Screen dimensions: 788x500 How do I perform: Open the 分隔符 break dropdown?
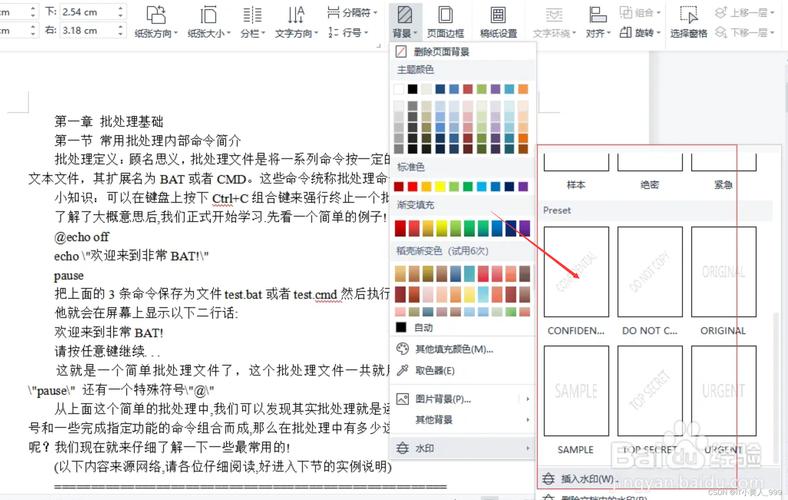(x=352, y=12)
